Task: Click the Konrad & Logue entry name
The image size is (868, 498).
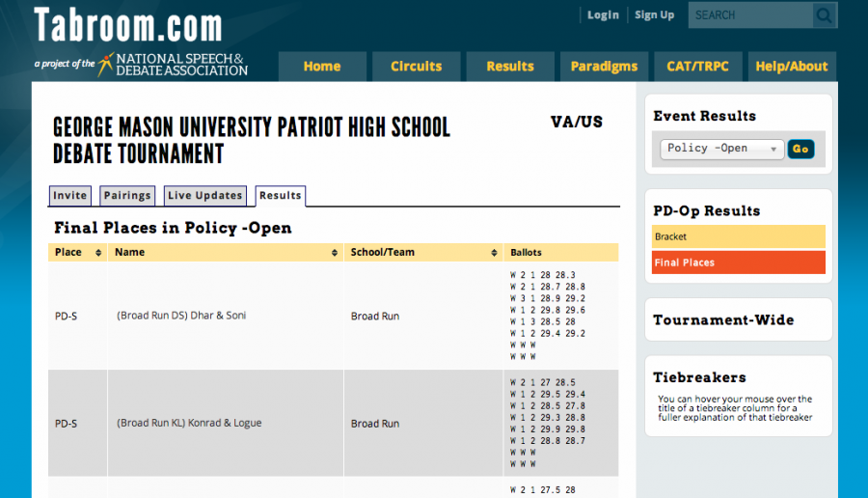Action: pos(189,423)
